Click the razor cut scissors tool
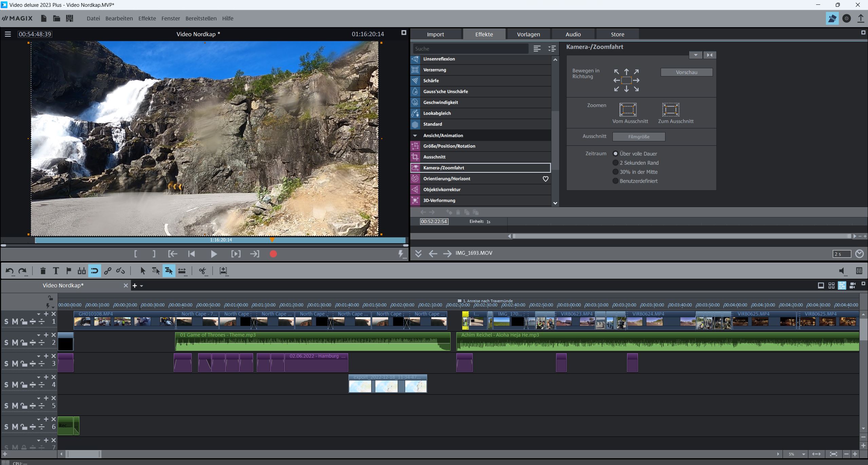Image resolution: width=868 pixels, height=465 pixels. click(202, 271)
